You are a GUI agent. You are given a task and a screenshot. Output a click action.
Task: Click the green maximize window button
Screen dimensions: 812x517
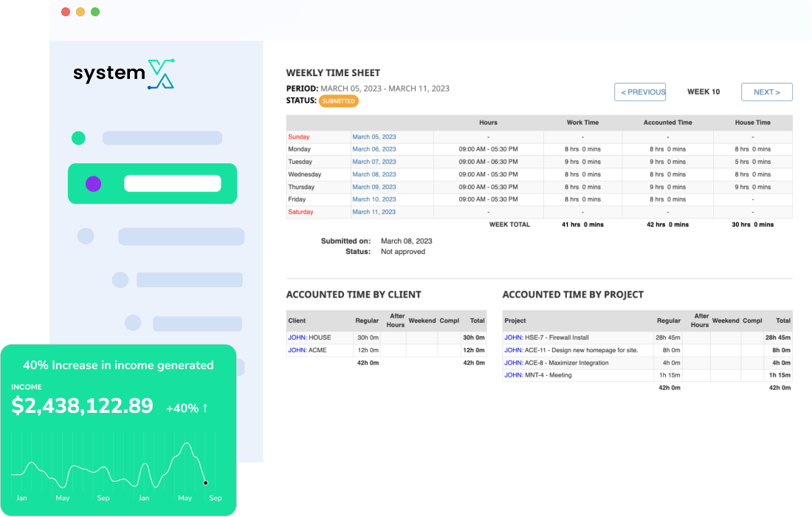pos(95,12)
